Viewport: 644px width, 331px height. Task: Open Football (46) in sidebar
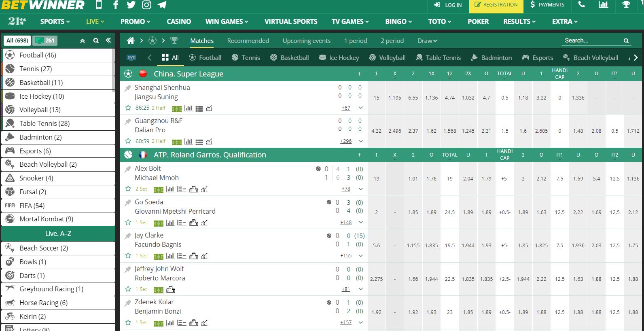pos(59,55)
